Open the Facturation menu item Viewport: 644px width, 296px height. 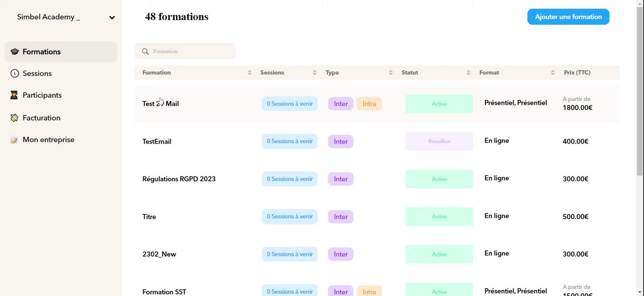tap(41, 118)
